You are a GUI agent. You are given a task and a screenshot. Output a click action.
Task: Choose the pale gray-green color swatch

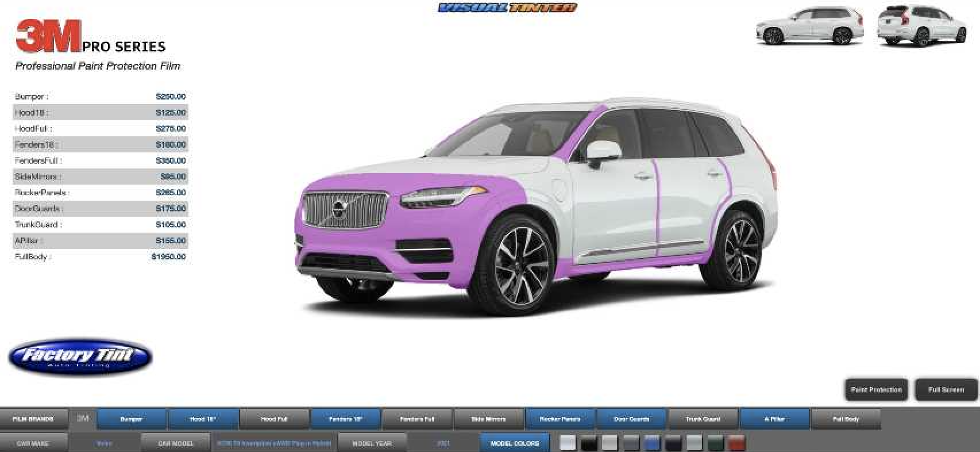[x=694, y=443]
